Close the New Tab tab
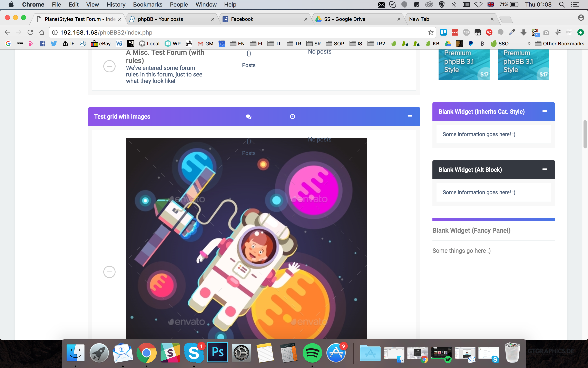The height and width of the screenshot is (368, 588). pyautogui.click(x=492, y=19)
